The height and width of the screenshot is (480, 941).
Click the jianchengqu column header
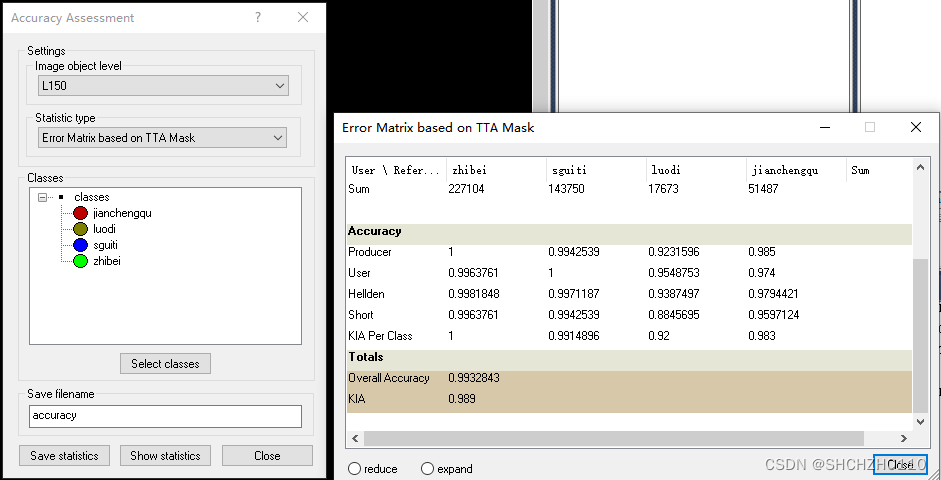pos(796,170)
